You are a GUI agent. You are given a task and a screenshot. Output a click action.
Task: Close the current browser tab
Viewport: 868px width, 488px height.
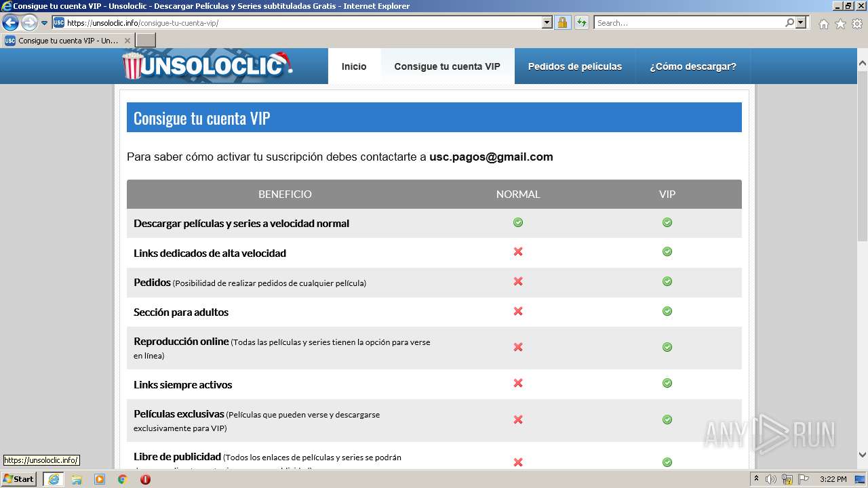(x=127, y=41)
